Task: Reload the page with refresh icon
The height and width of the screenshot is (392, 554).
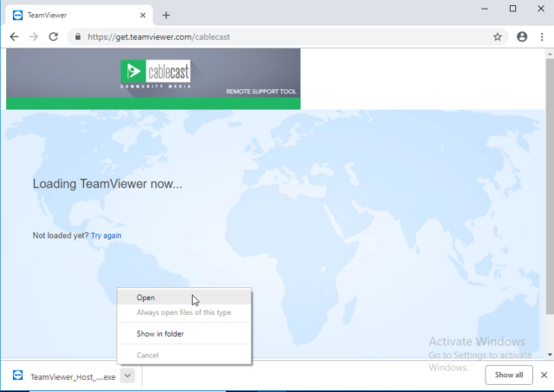Action: [x=54, y=36]
